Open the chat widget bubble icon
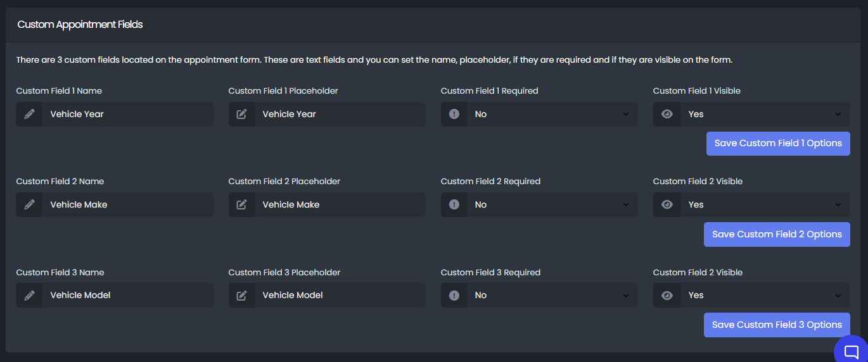This screenshot has width=868, height=362. coord(852,351)
